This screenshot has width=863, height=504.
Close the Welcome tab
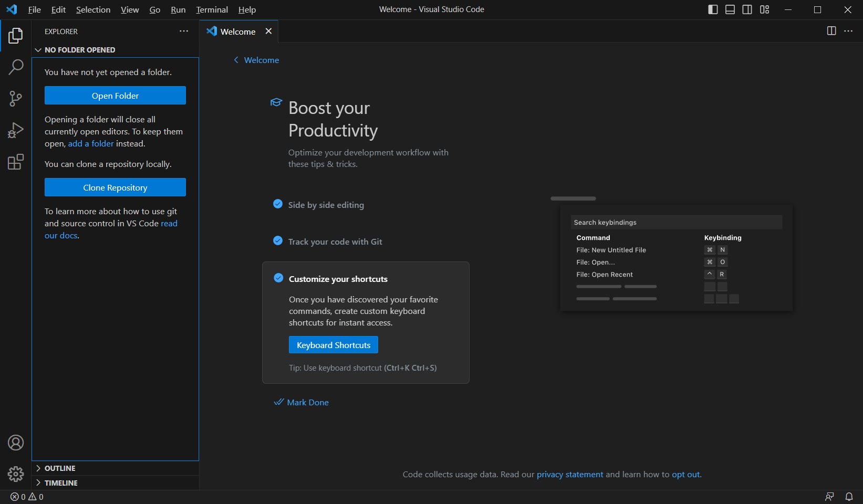[268, 31]
